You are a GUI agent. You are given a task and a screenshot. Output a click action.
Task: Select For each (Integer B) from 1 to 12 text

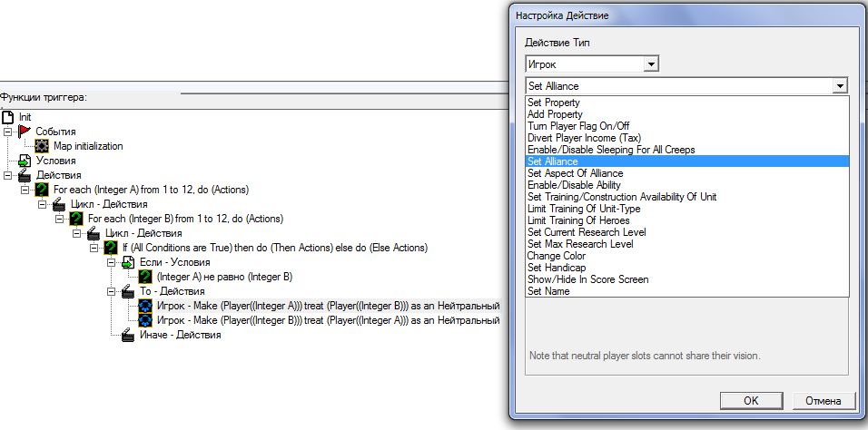coord(185,219)
